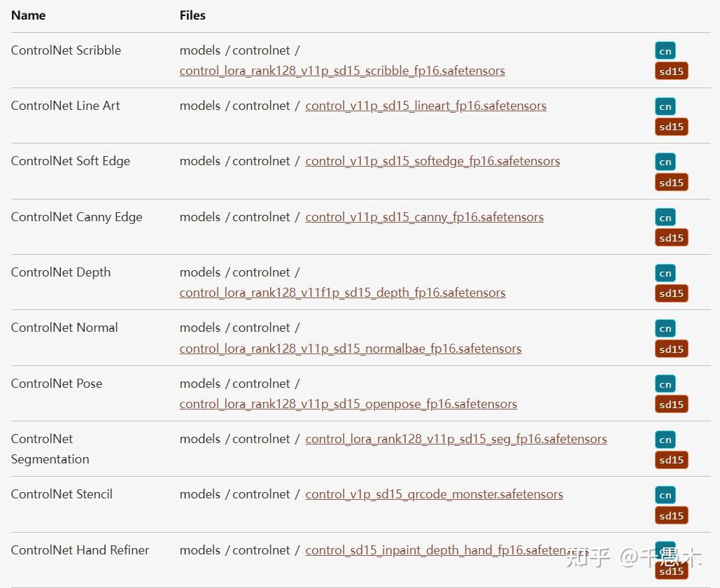Click the cn badge in ControlNet Stencil row

tap(665, 495)
